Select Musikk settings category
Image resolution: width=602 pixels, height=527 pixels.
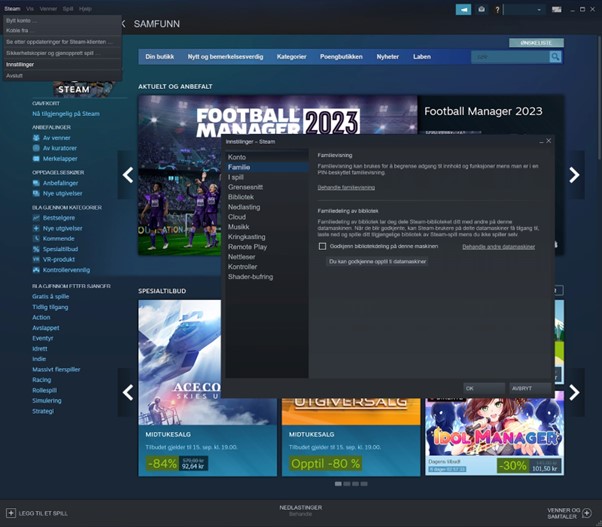coord(266,227)
